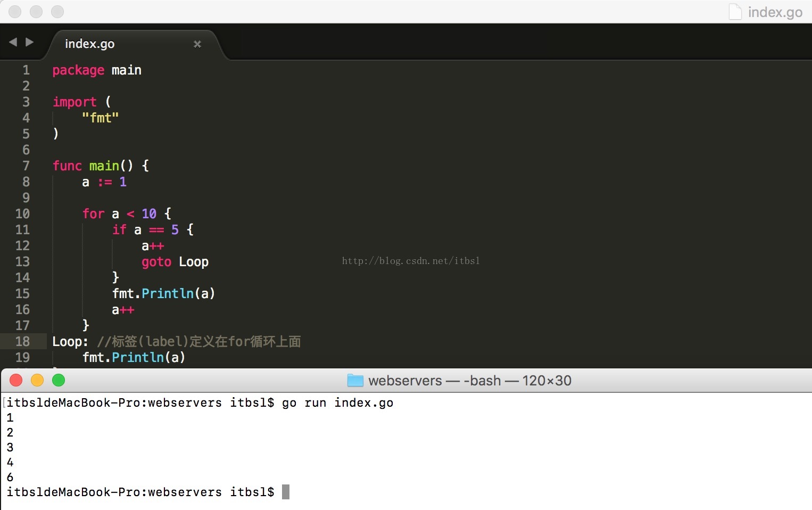Click the right tab navigation arrow

[30, 42]
